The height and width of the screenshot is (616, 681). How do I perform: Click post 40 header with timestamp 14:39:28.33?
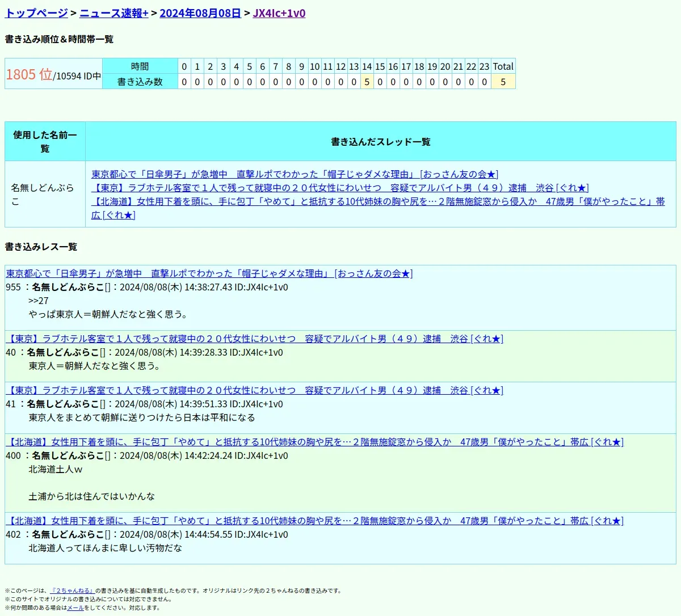(144, 352)
